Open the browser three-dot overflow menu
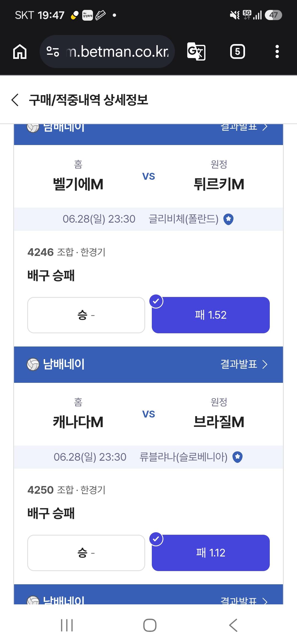297x644 pixels. click(x=277, y=51)
